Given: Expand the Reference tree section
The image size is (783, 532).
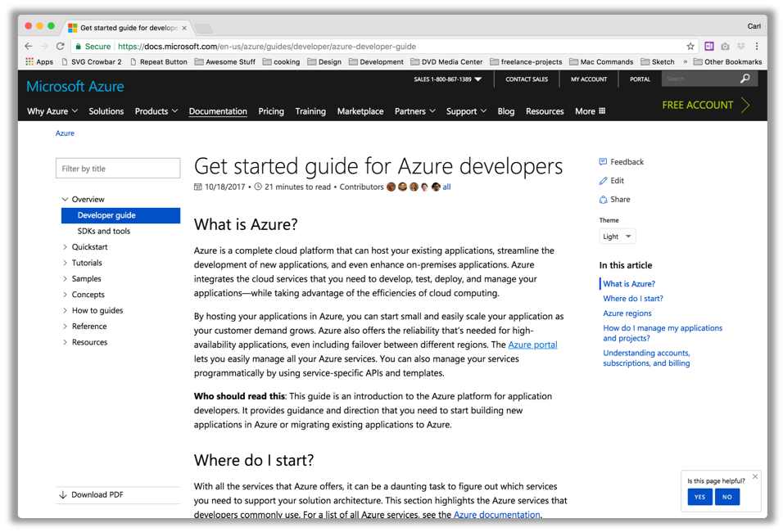Looking at the screenshot, I should click(65, 327).
